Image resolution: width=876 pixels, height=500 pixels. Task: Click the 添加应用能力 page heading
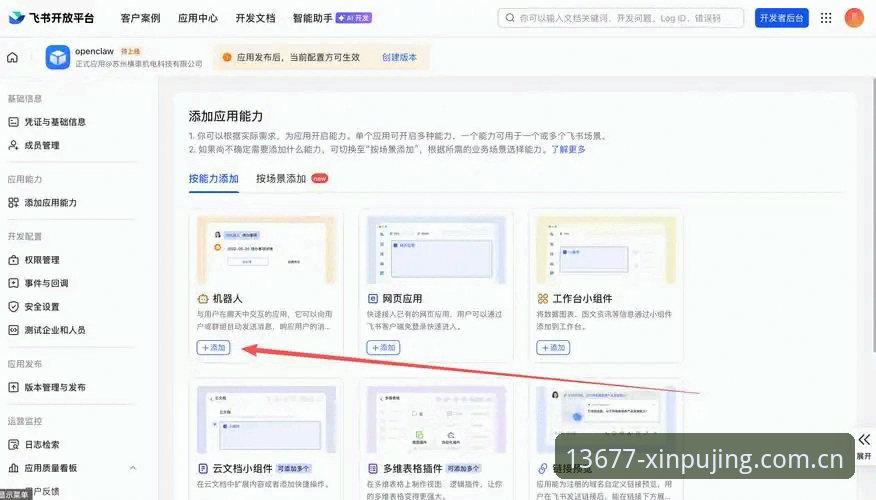pos(226,116)
